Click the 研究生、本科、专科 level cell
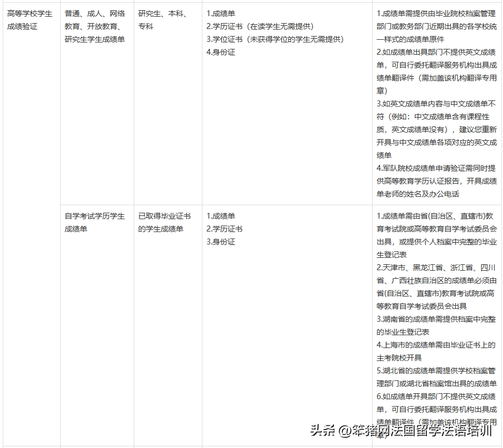The width and height of the screenshot is (503, 448). (163, 20)
